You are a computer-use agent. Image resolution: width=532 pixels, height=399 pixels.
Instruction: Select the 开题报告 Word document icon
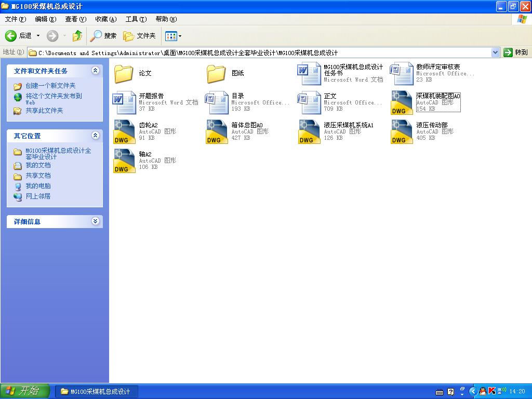tap(124, 102)
